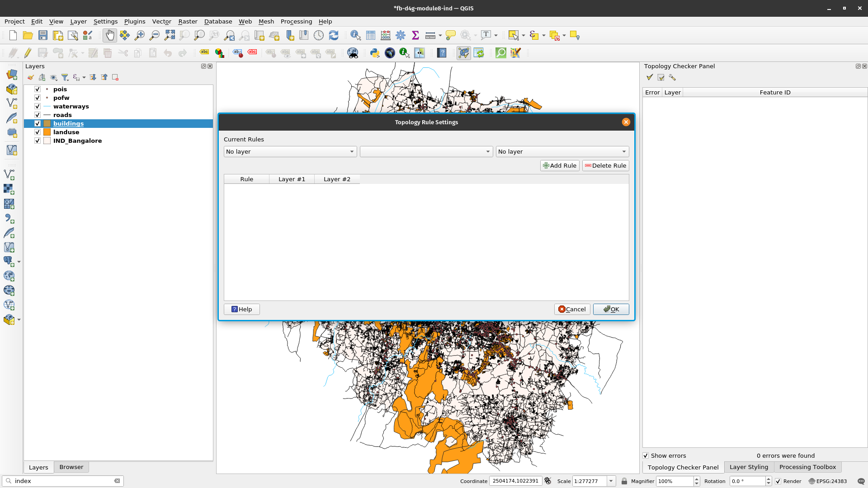Click Toggle Editing pencil icon
Viewport: 868px width, 488px height.
click(x=28, y=53)
